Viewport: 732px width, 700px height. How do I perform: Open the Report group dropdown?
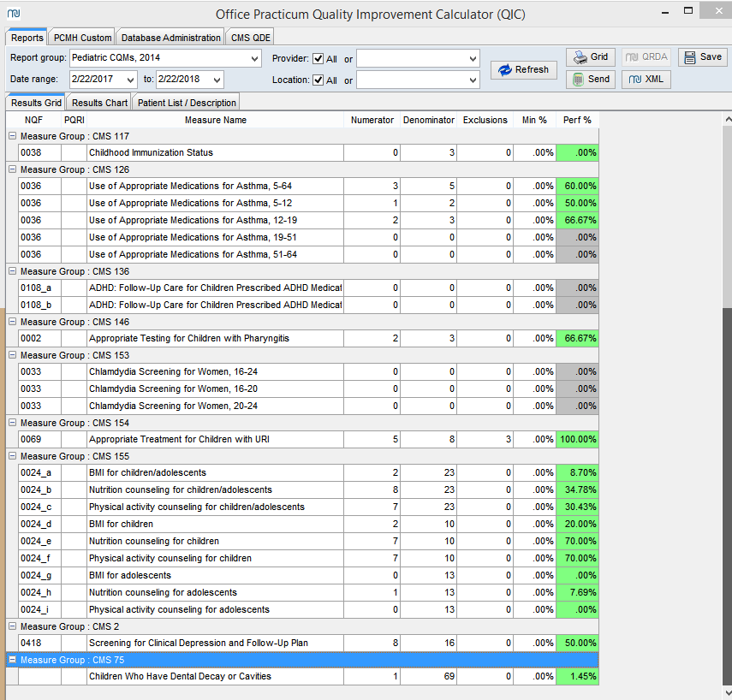click(x=255, y=58)
